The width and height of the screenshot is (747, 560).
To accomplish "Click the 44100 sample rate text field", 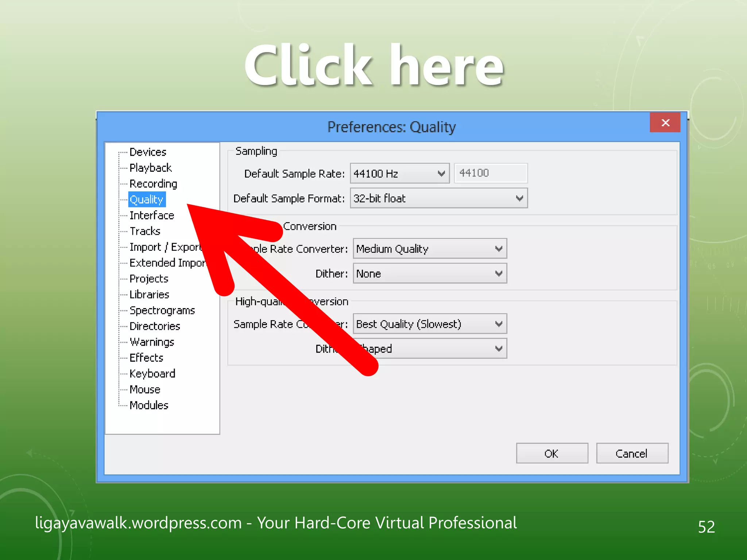I will [490, 173].
